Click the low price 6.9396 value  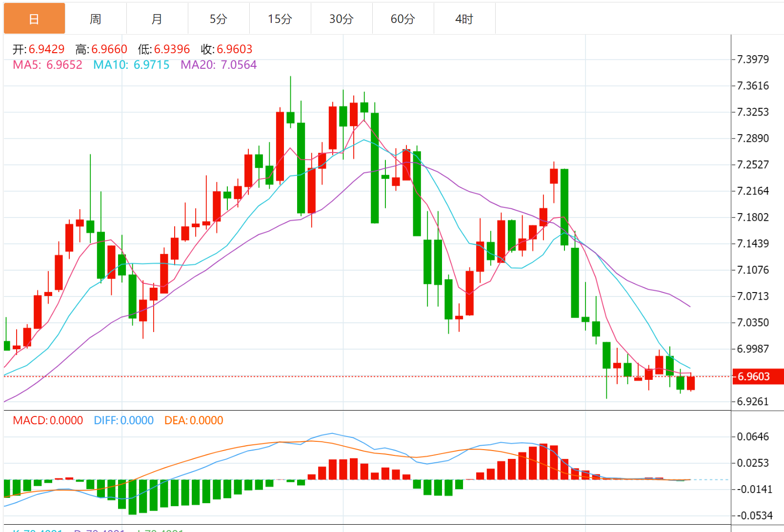172,49
